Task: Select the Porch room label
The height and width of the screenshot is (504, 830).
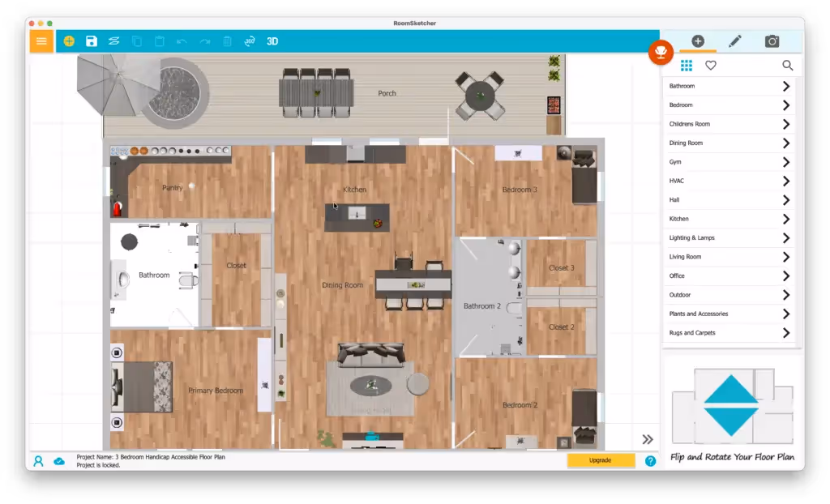Action: (x=387, y=93)
